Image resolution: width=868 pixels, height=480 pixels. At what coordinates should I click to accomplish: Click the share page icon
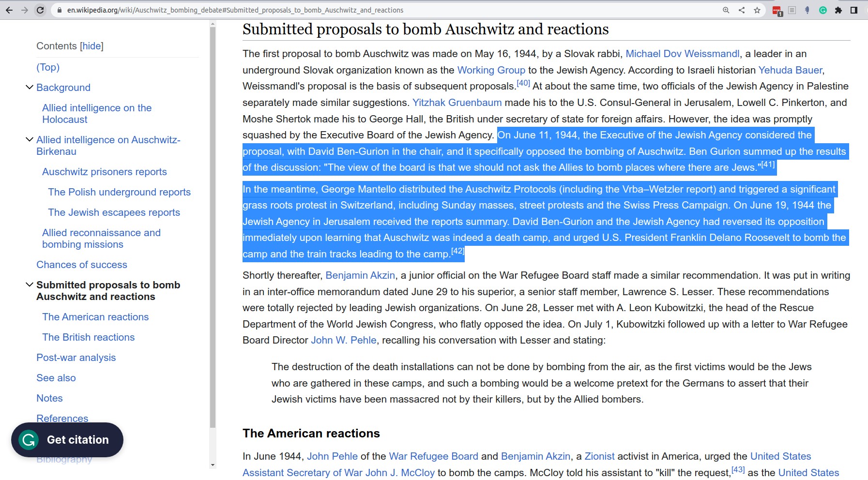pos(742,10)
